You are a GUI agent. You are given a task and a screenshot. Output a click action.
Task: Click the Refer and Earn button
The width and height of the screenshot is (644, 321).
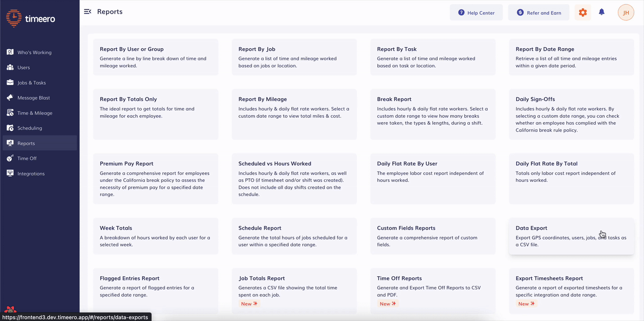(x=538, y=13)
